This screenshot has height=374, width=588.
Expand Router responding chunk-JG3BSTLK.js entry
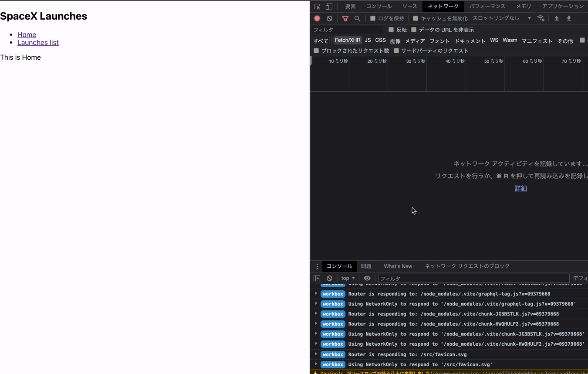tap(316, 313)
